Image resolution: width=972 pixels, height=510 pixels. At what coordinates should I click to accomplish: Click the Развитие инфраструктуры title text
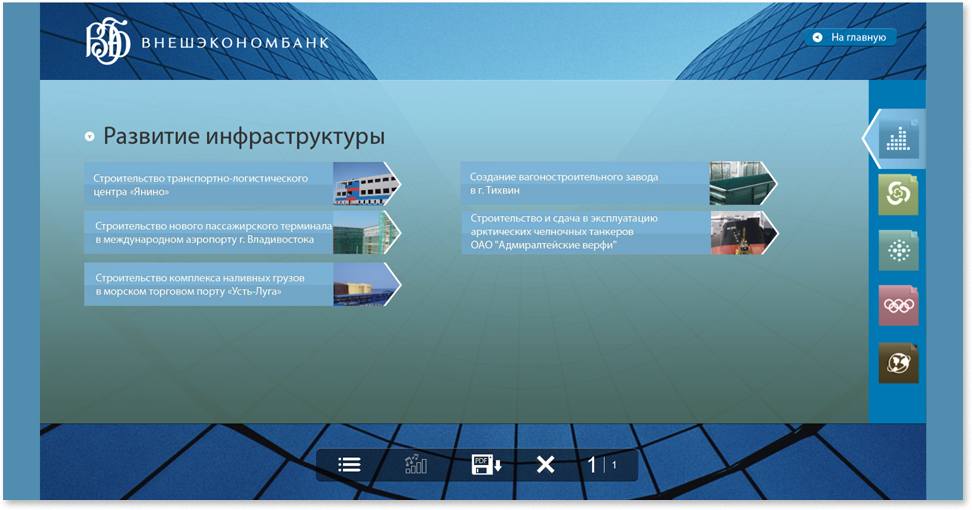(244, 136)
